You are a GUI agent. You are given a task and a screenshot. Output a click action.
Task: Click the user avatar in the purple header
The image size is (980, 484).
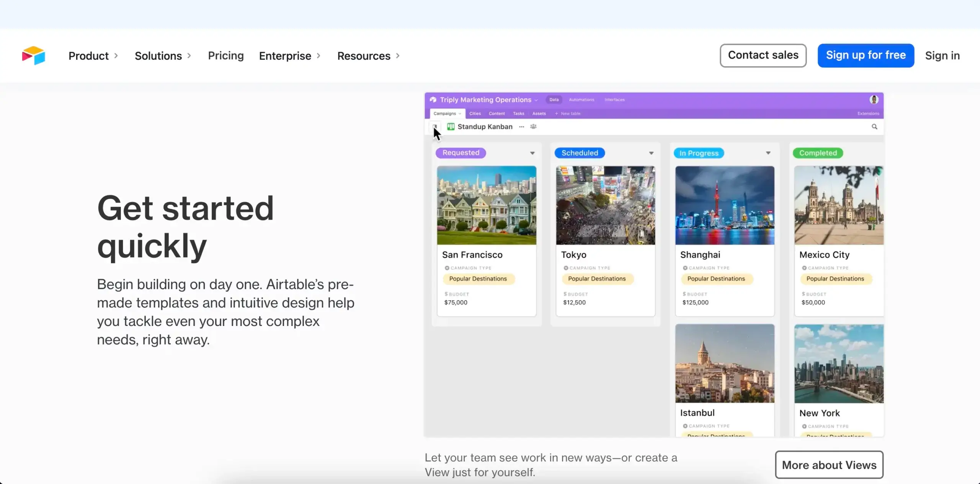click(874, 99)
